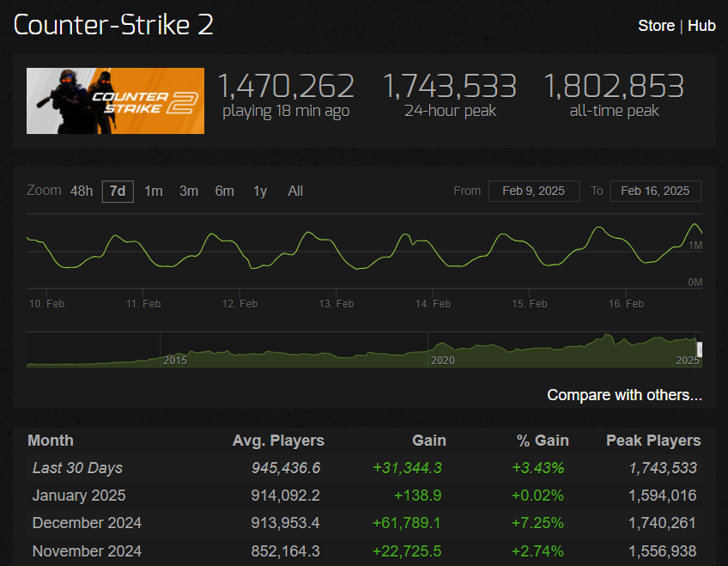Click percent gain +3.43%

pyautogui.click(x=537, y=468)
